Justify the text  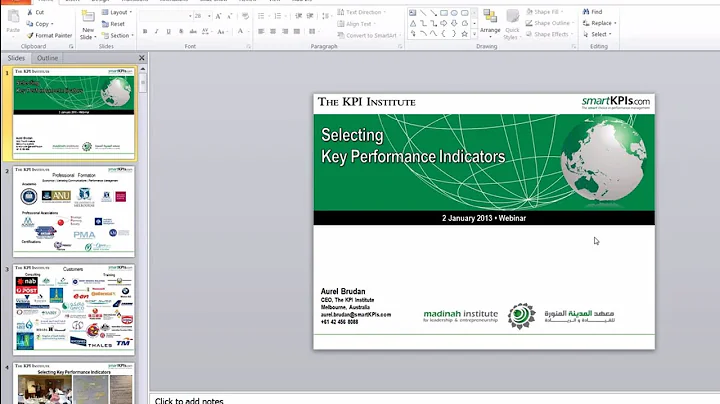[x=297, y=31]
